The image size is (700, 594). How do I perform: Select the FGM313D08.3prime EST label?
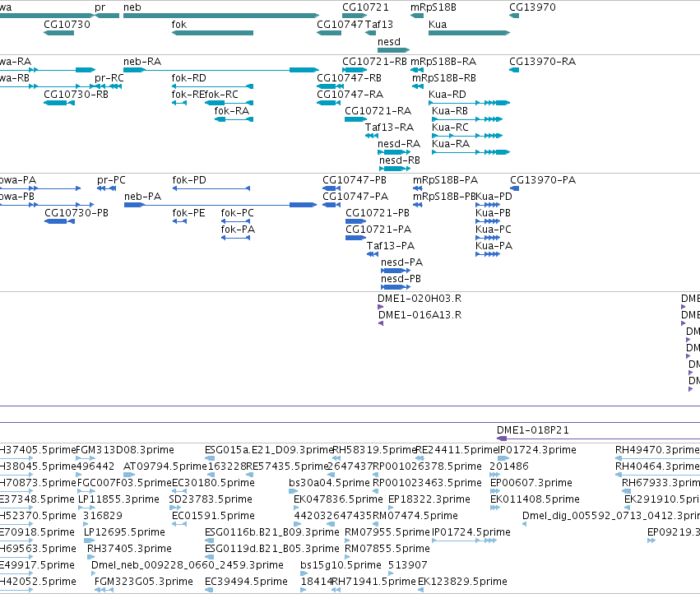click(125, 450)
